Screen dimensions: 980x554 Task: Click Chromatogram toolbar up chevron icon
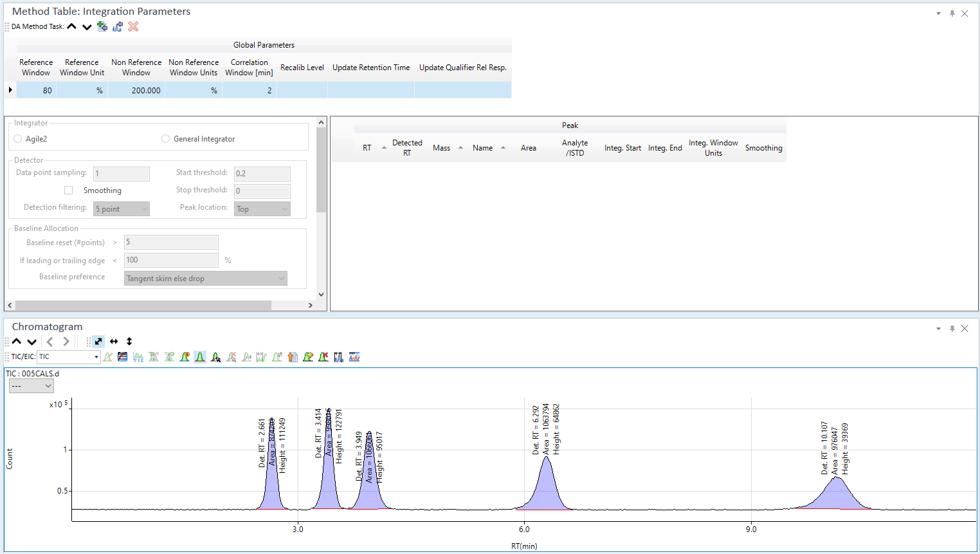tap(17, 342)
